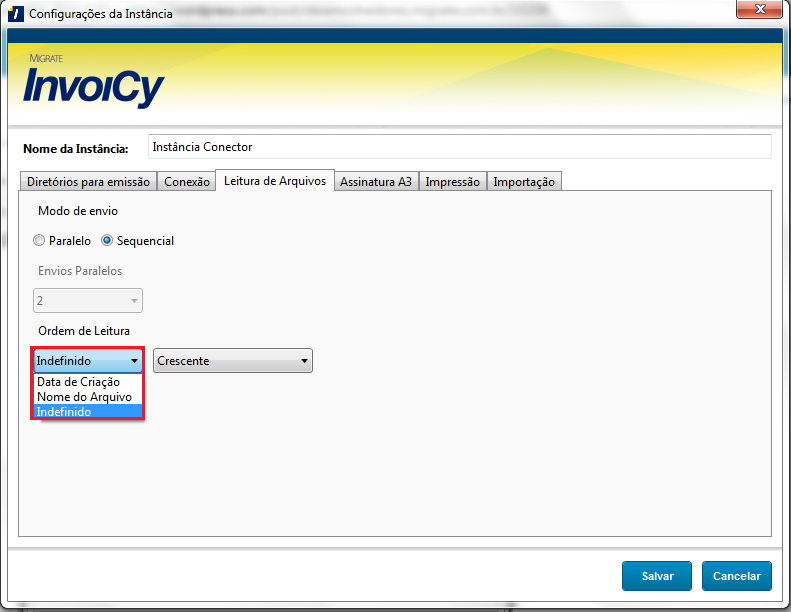Switch to the Importação tab
The width and height of the screenshot is (791, 612).
click(525, 182)
